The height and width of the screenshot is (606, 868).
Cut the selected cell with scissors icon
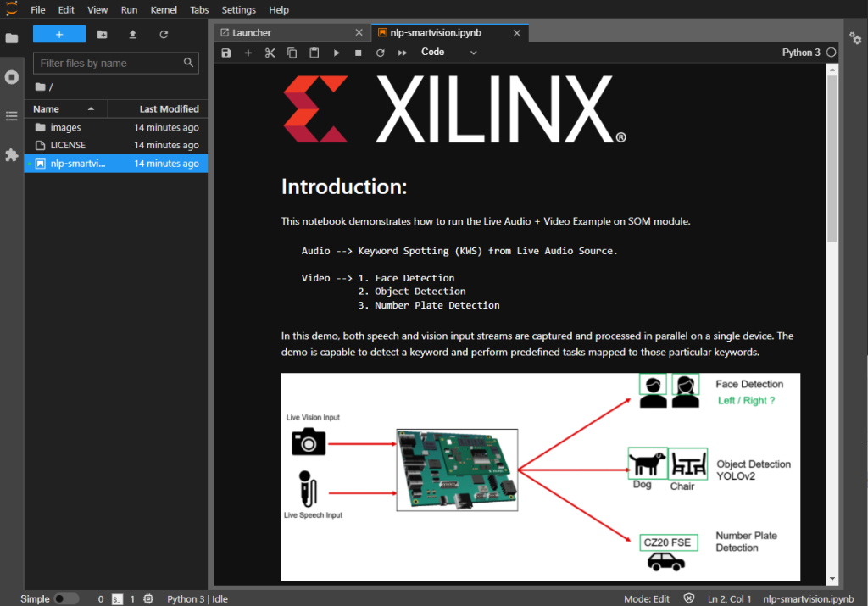(270, 53)
